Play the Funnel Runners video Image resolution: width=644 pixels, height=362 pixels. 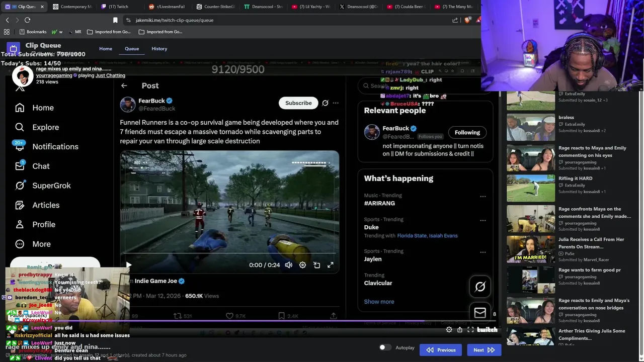click(129, 265)
